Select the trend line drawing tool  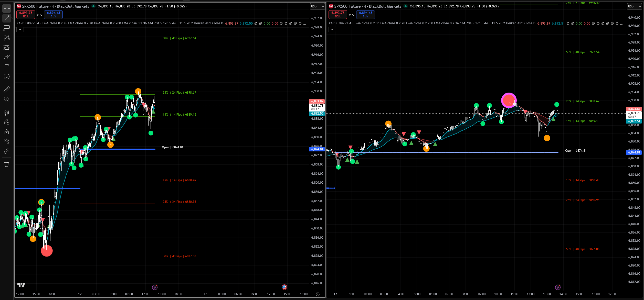click(x=7, y=18)
